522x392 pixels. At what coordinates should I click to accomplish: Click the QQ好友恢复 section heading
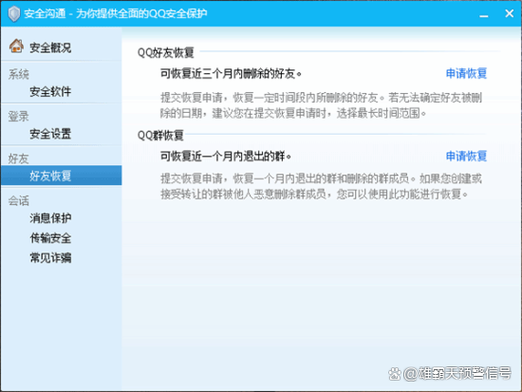166,53
